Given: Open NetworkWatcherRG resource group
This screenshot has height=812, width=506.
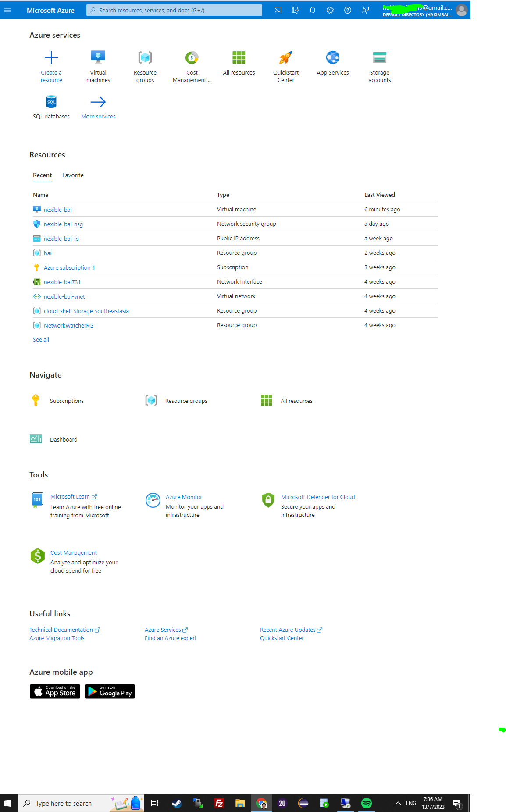Looking at the screenshot, I should pyautogui.click(x=68, y=325).
